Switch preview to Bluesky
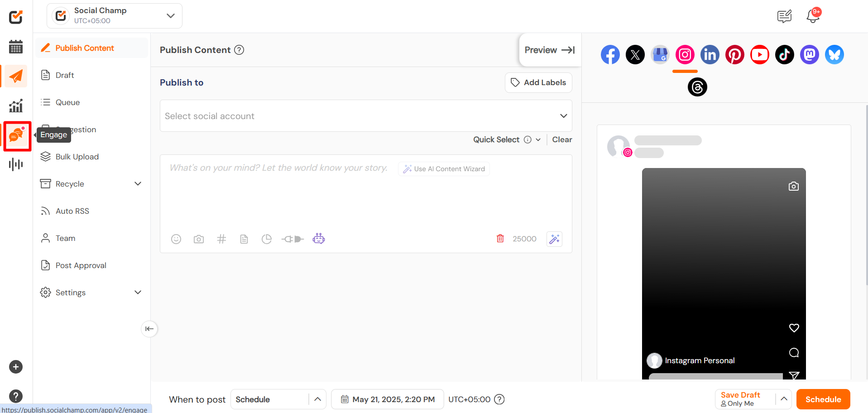This screenshot has width=868, height=413. 834,55
